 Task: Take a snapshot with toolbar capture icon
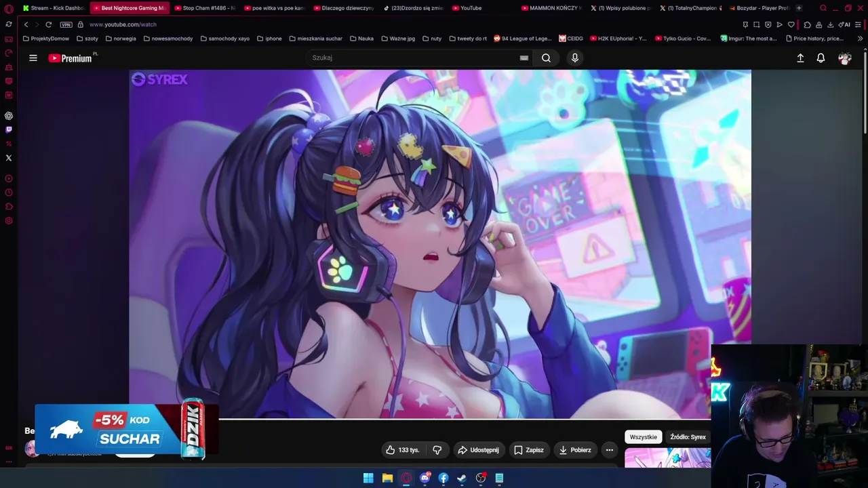click(757, 24)
